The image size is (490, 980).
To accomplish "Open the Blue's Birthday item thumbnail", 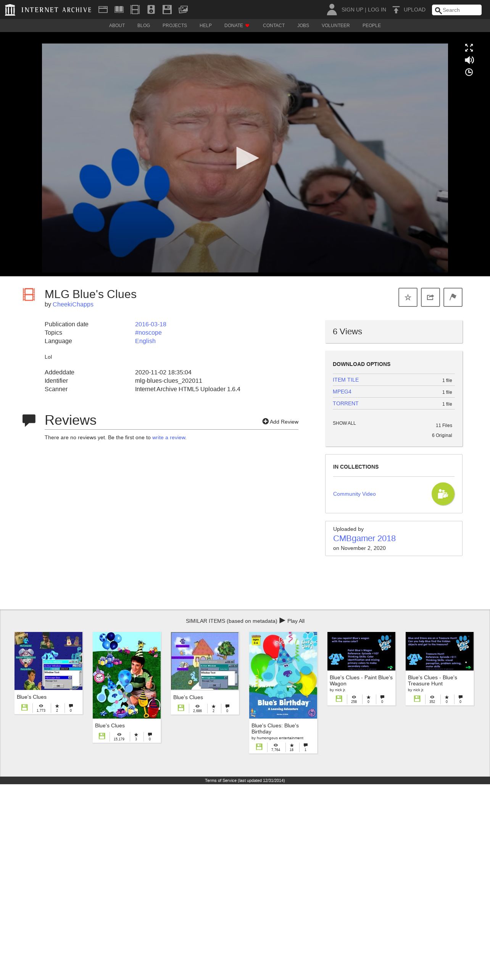I will coord(283,675).
